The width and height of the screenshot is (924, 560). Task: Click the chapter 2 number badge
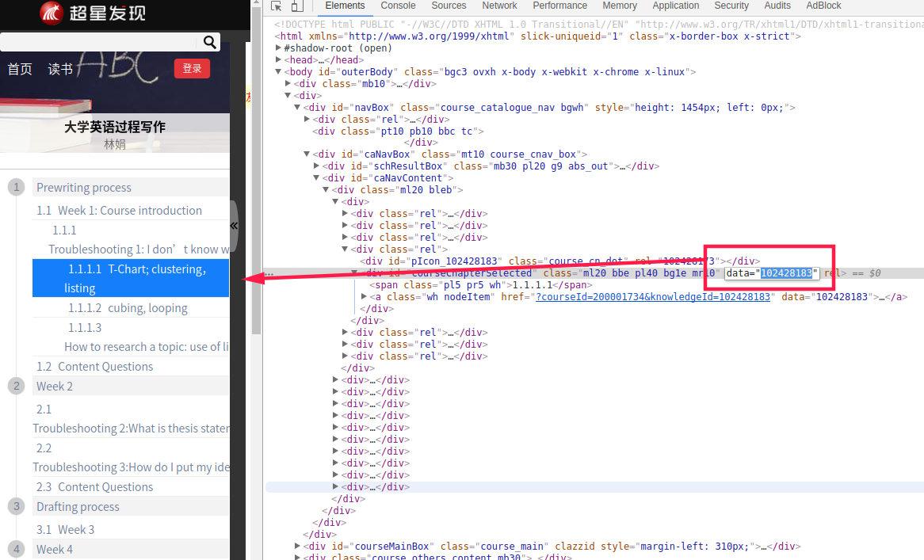(17, 387)
